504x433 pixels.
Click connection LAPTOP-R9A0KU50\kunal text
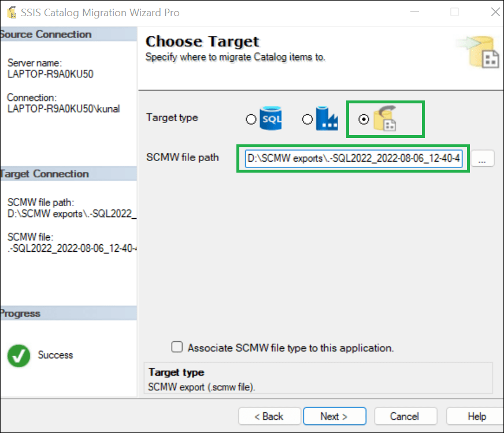[64, 109]
